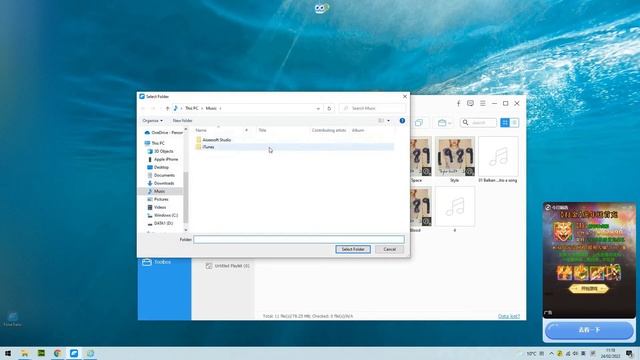Image resolution: width=640 pixels, height=360 pixels.
Task: Click the app's music search field
Action: pyautogui.click(x=478, y=122)
